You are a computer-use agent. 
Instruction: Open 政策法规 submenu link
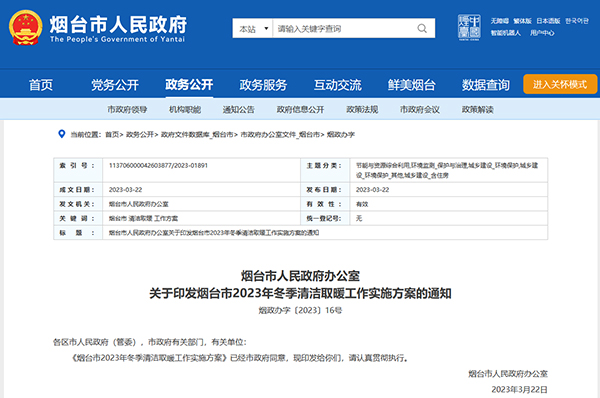362,110
